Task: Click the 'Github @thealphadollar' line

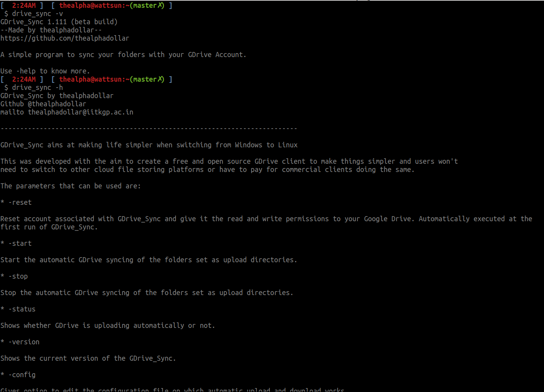Action: click(43, 104)
